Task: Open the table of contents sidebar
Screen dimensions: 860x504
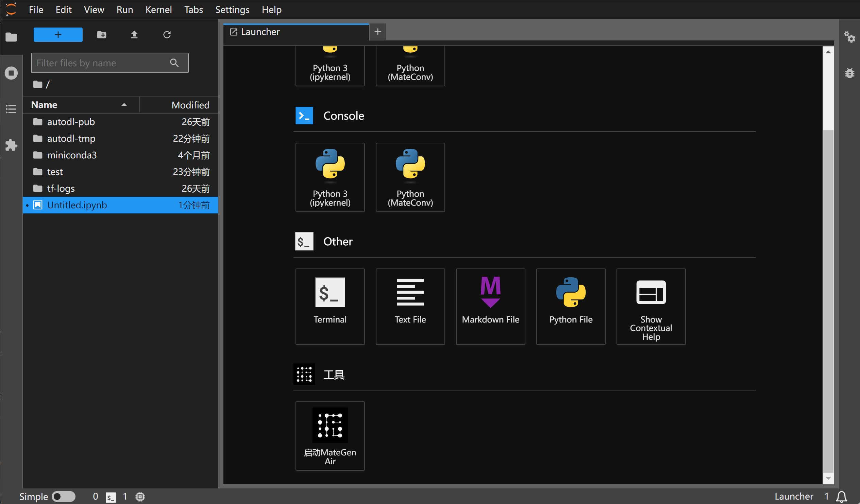Action: (11, 109)
